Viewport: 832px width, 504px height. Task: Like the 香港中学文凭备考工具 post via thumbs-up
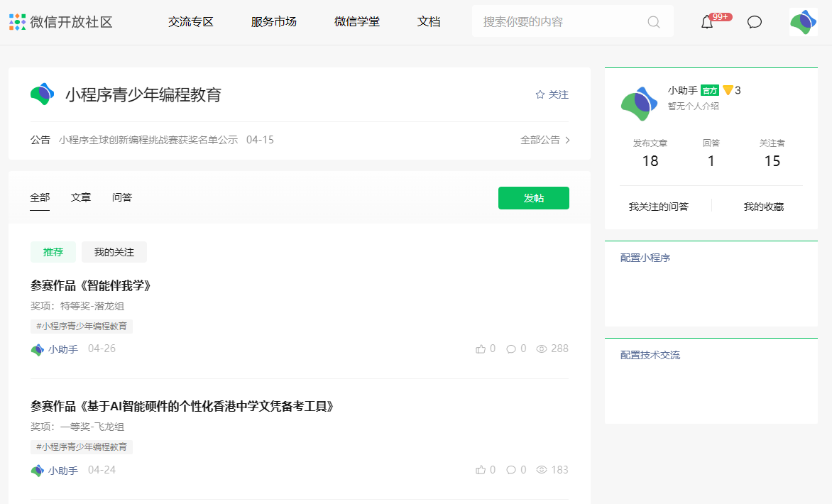click(481, 469)
